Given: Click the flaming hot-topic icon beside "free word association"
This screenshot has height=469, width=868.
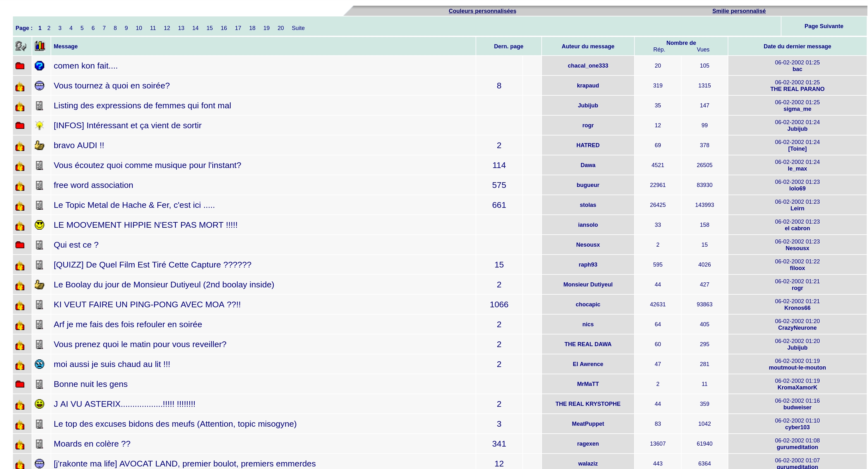Looking at the screenshot, I should tap(20, 186).
